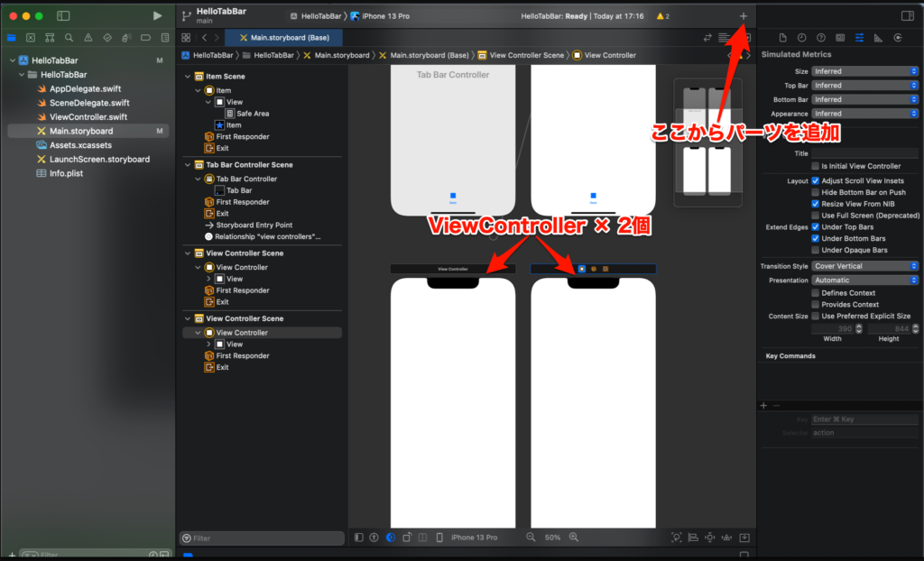Viewport: 924px width, 561px height.
Task: Select the Size inspector ruler icon
Action: coord(877,37)
